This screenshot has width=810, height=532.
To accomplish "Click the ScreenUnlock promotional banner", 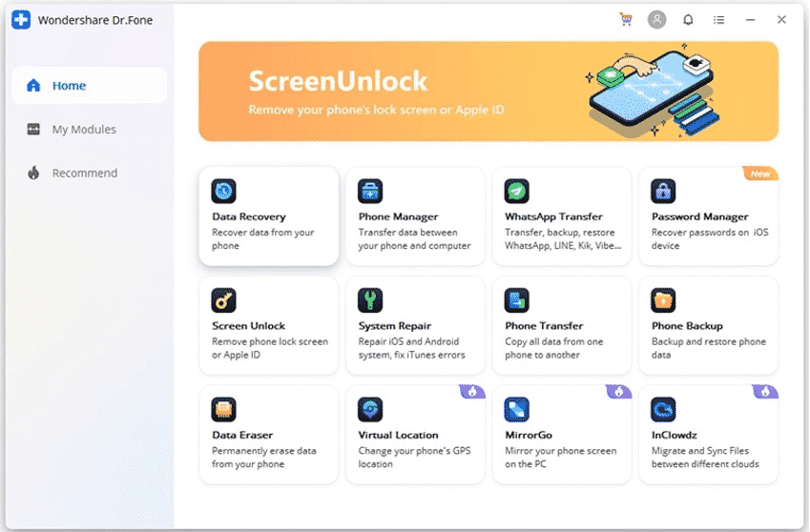I will coord(488,92).
